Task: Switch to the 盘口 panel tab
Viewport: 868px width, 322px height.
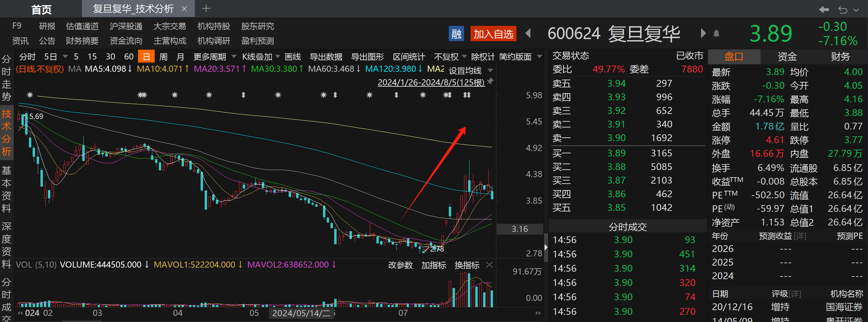Action: 734,56
